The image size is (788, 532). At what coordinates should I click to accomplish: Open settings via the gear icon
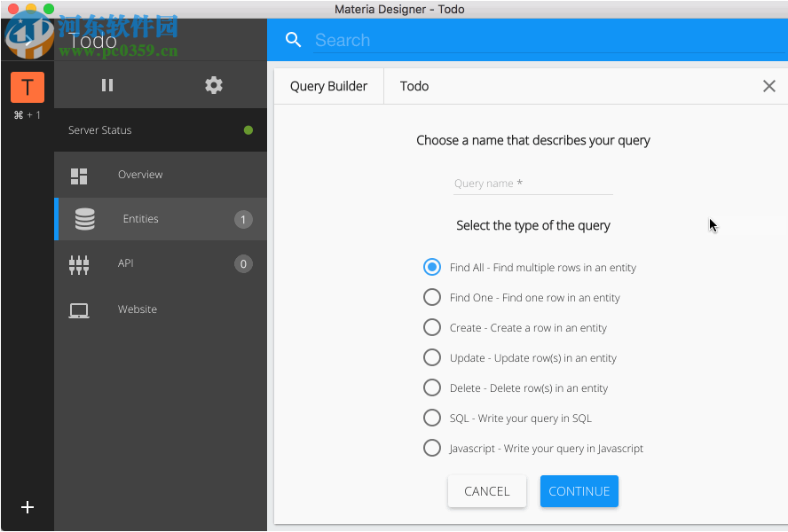(x=214, y=85)
